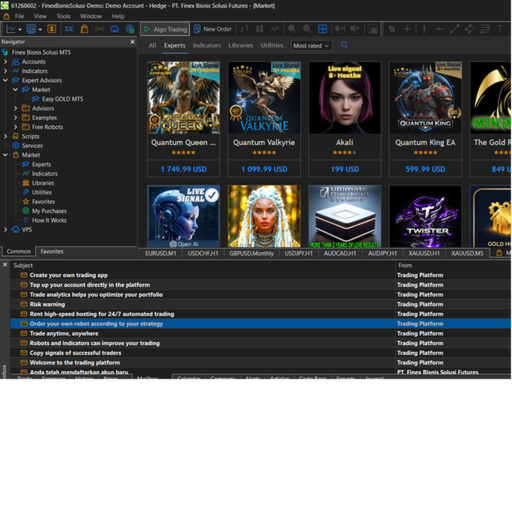
Task: Switch to the Indicators market tab
Action: click(x=207, y=45)
